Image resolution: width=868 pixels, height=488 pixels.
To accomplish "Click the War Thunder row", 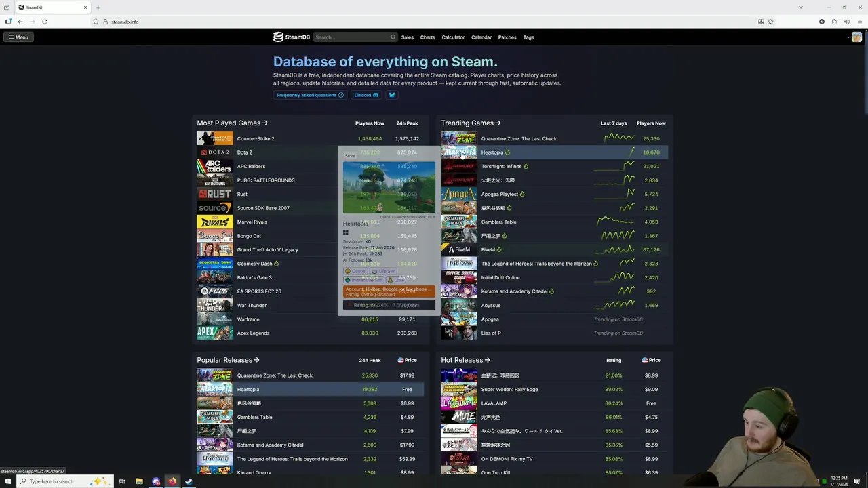I will (x=312, y=305).
